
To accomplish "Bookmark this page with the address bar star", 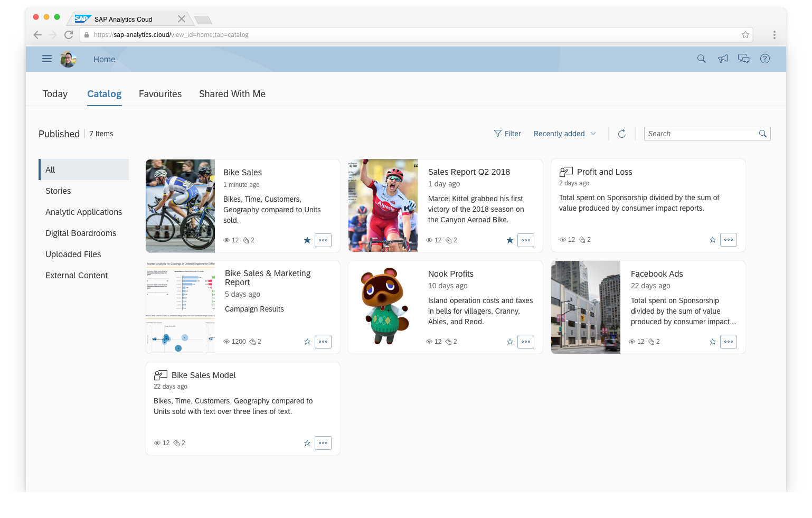I will tap(745, 35).
